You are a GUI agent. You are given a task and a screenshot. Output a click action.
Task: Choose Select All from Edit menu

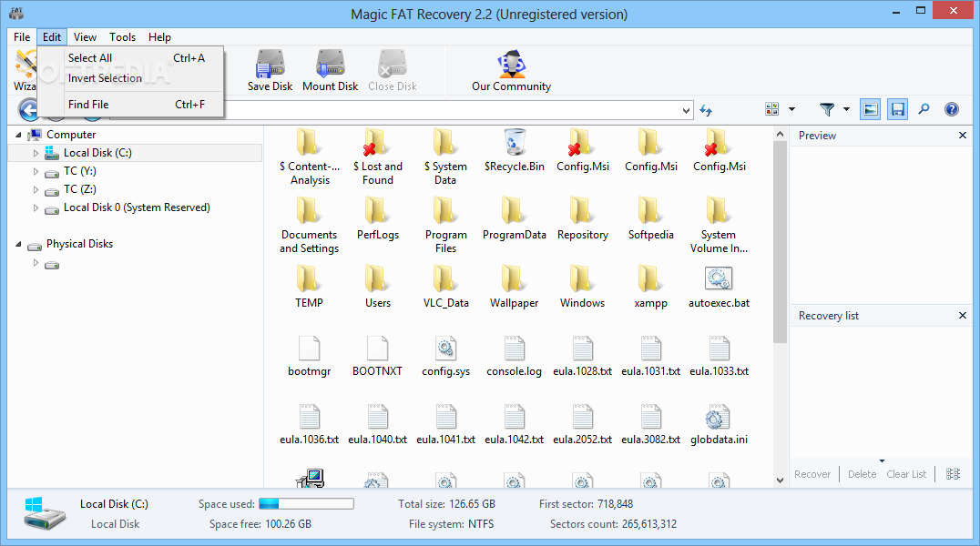(130, 58)
